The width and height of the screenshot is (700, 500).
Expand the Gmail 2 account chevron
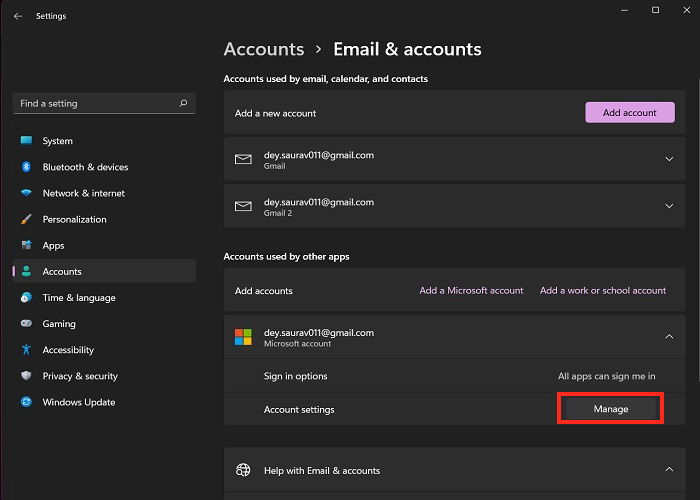click(668, 206)
